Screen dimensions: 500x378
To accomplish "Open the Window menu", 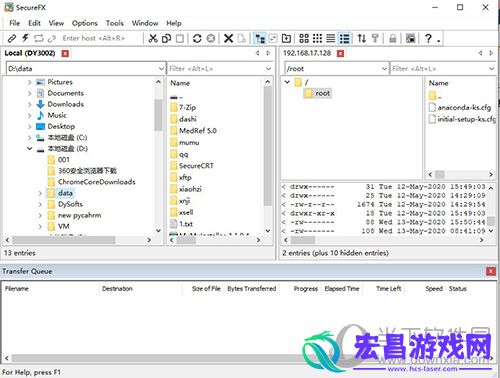I will pyautogui.click(x=145, y=23).
